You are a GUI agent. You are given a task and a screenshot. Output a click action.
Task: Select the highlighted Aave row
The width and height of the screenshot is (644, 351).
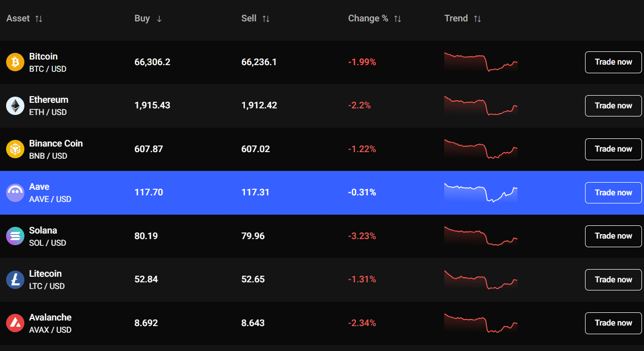(x=305, y=192)
